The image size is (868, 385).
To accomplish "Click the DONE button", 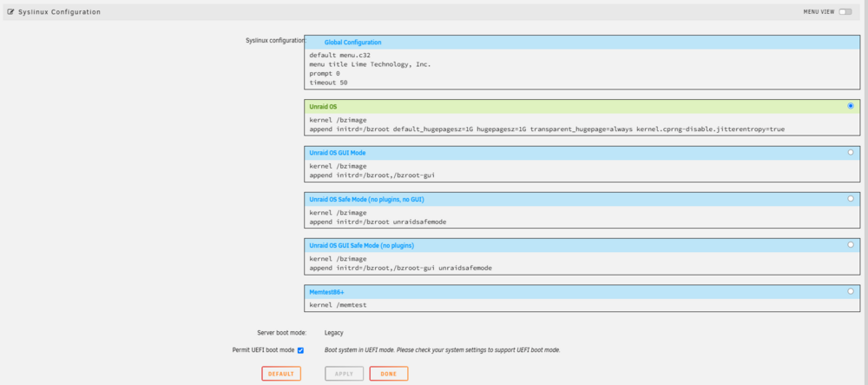I will click(389, 374).
